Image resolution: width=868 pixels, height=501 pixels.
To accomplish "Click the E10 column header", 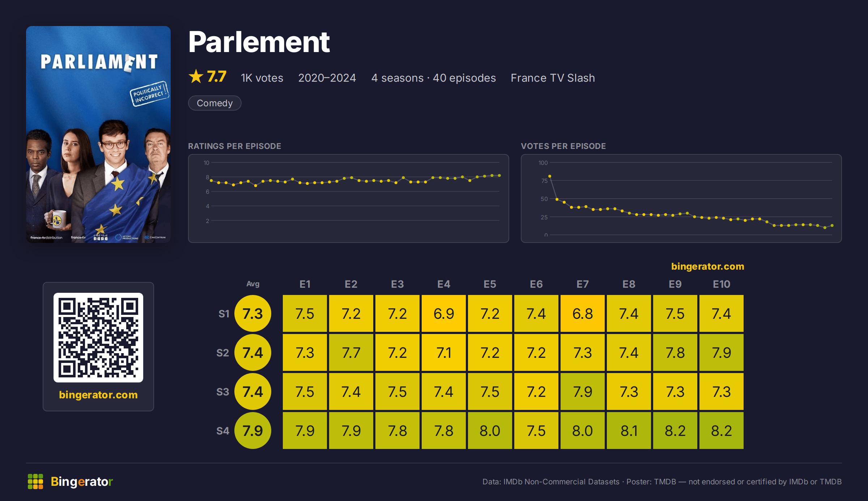I will click(x=722, y=284).
